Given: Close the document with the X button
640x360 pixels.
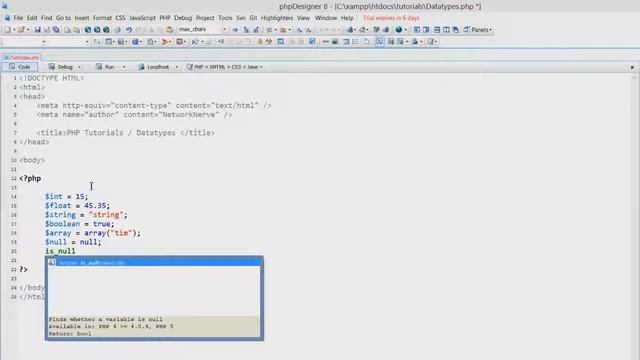Looking at the screenshot, I should coord(632,67).
